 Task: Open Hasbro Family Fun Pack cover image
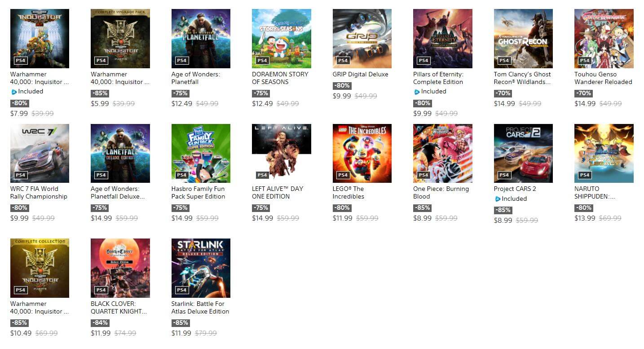(201, 154)
